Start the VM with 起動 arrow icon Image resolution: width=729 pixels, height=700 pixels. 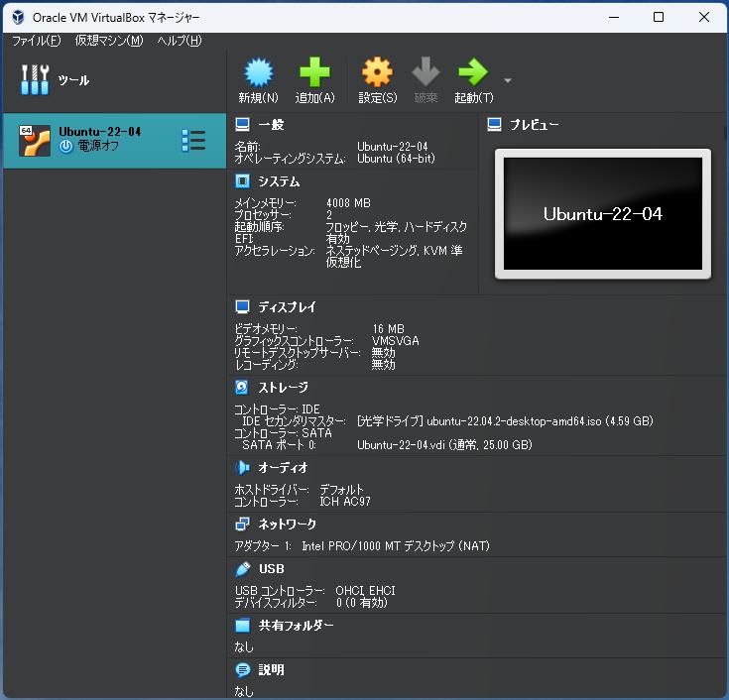coord(473,72)
